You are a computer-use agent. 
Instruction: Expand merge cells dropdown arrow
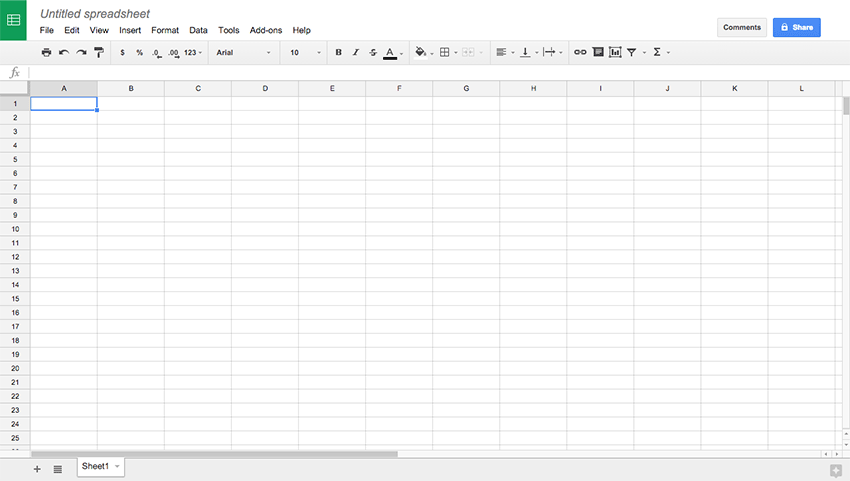tap(481, 53)
